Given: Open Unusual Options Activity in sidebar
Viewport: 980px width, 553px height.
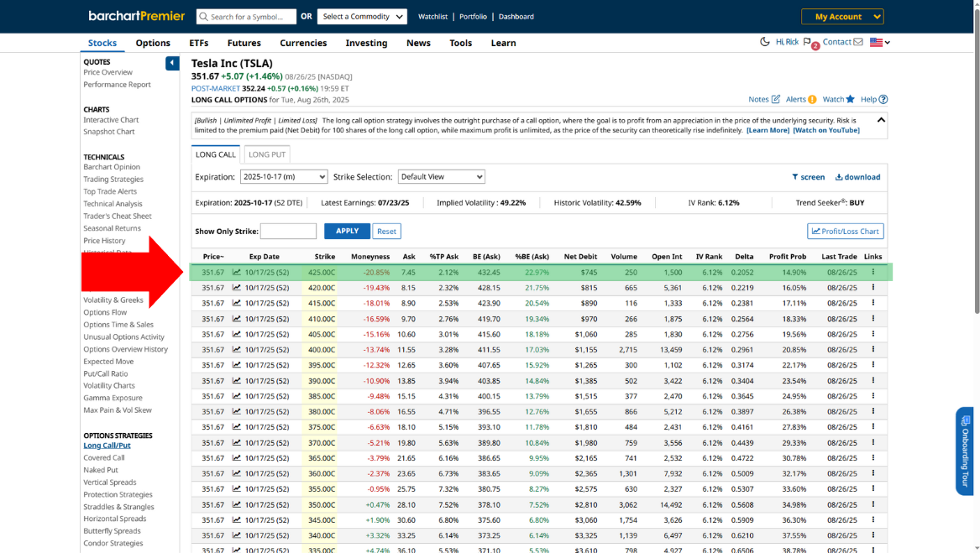Looking at the screenshot, I should (x=123, y=336).
